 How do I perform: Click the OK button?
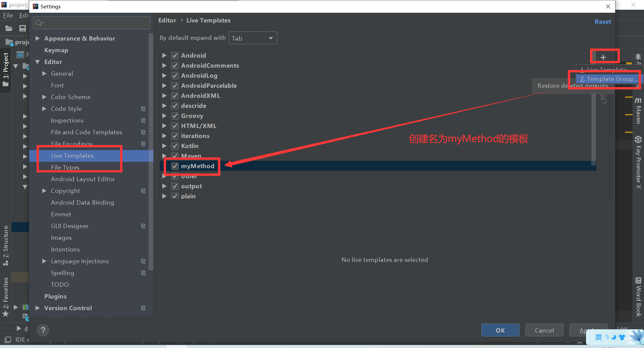tap(500, 330)
